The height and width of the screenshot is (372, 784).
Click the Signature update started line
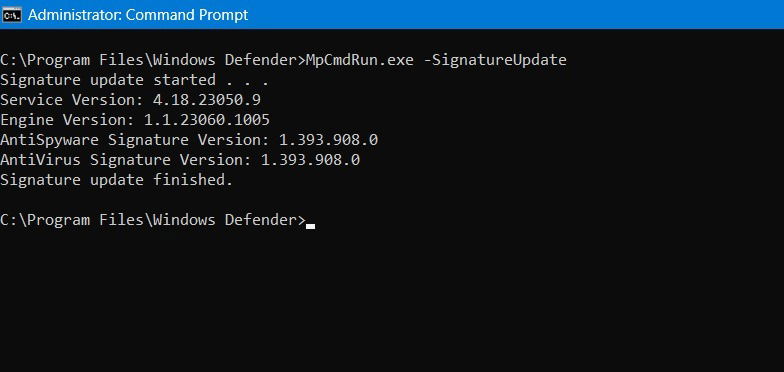click(134, 80)
